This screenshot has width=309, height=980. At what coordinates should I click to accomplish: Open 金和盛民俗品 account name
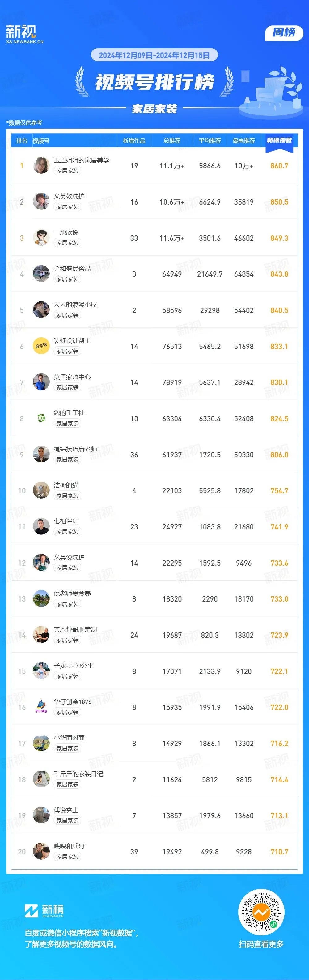point(72,269)
